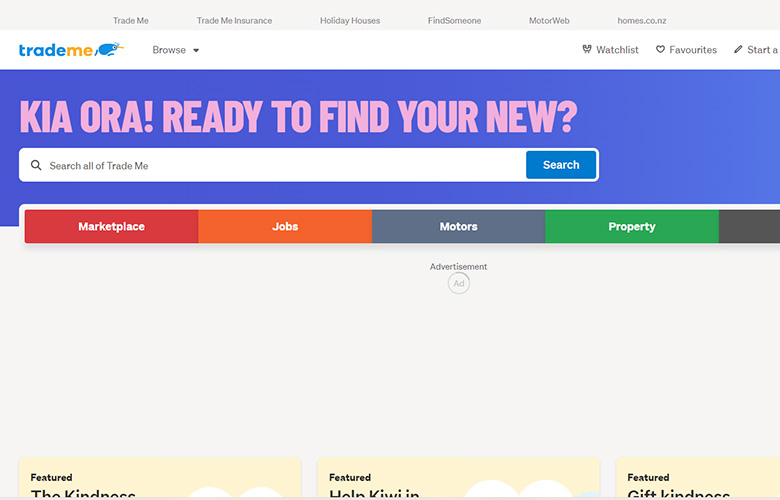Click the Start a listing link text
The image size is (780, 500).
[x=763, y=50]
